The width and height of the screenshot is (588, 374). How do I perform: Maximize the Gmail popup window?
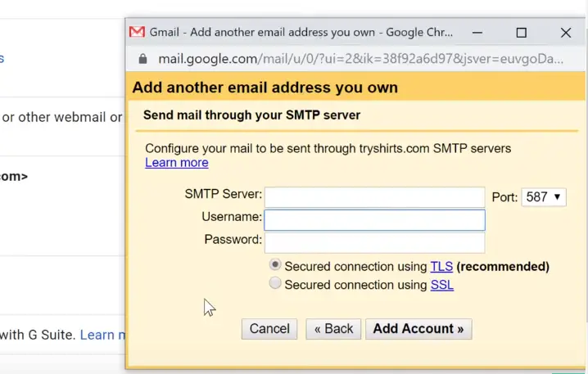(x=521, y=33)
